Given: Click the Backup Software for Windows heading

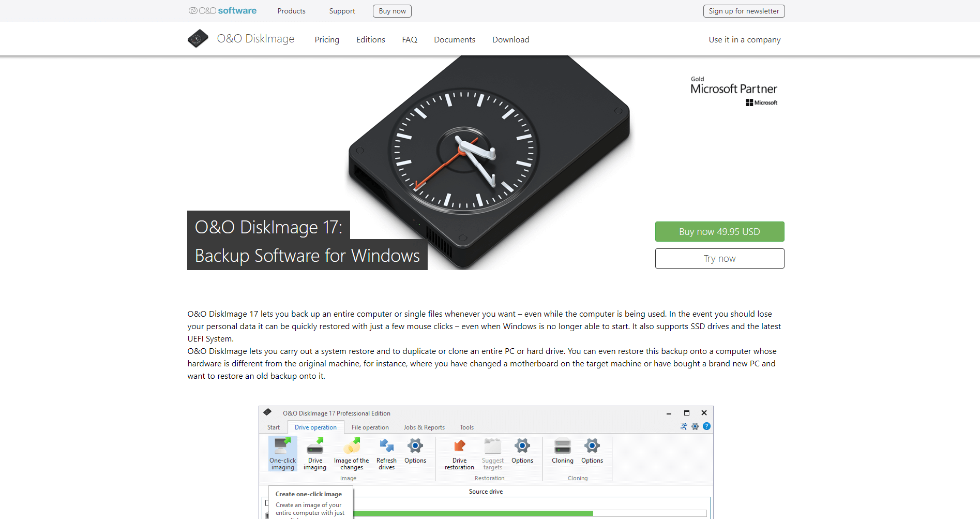Looking at the screenshot, I should pyautogui.click(x=307, y=256).
